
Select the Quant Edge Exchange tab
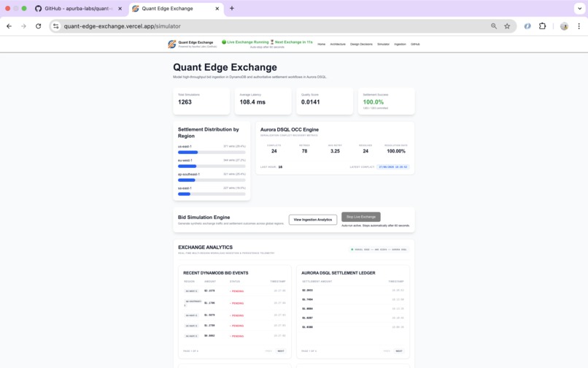[176, 9]
